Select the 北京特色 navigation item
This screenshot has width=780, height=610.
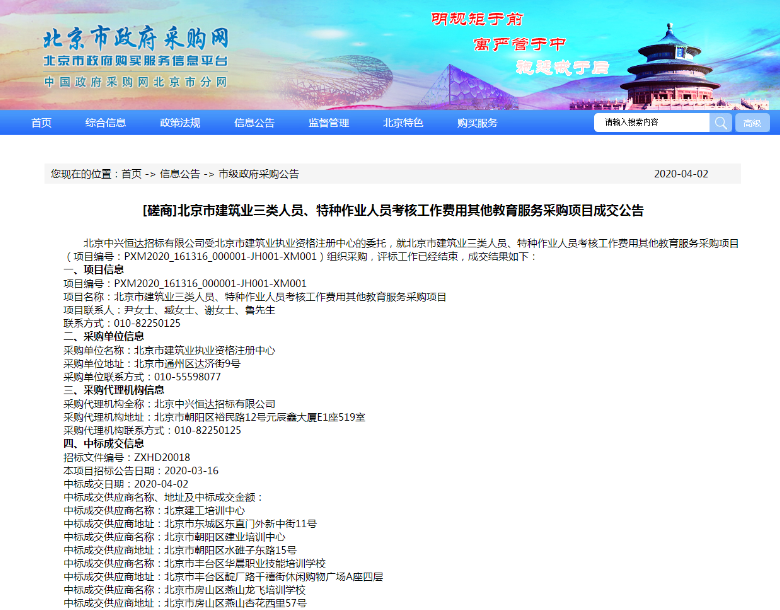tap(403, 123)
